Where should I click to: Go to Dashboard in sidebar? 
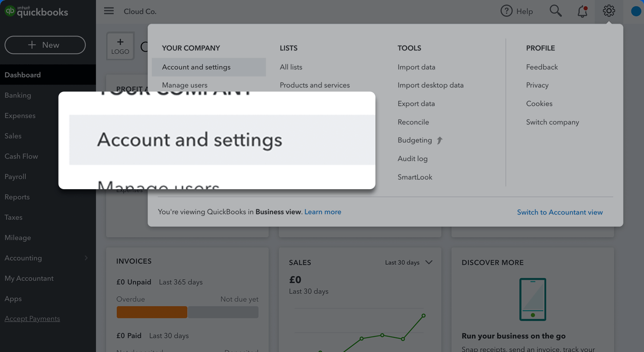tap(48, 75)
